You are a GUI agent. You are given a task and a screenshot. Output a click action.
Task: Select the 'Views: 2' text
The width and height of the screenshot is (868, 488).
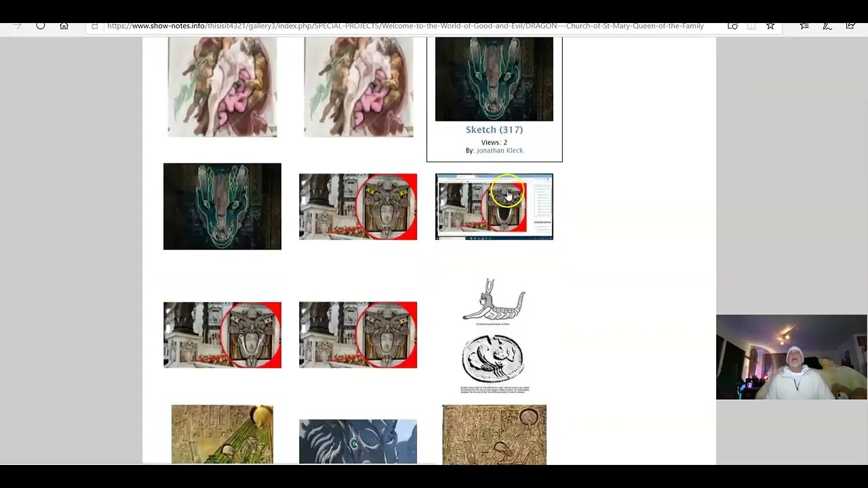point(494,142)
